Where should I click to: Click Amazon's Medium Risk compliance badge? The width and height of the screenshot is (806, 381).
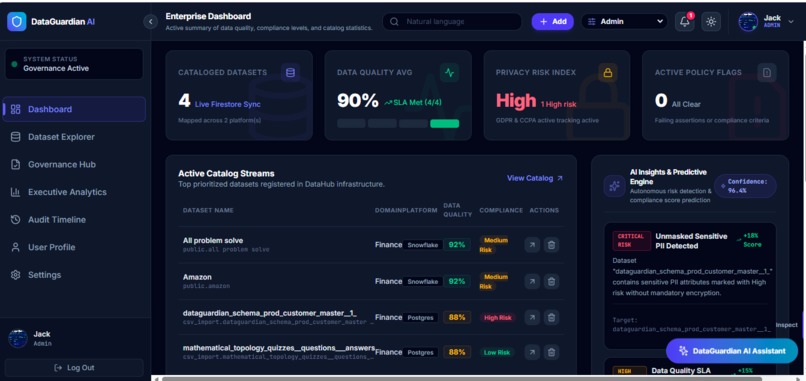[494, 281]
